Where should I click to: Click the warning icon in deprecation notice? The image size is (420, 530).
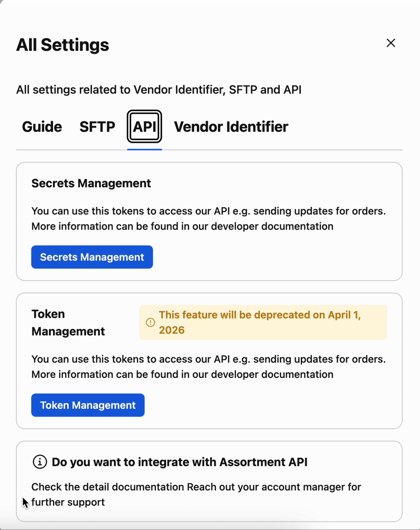click(150, 322)
